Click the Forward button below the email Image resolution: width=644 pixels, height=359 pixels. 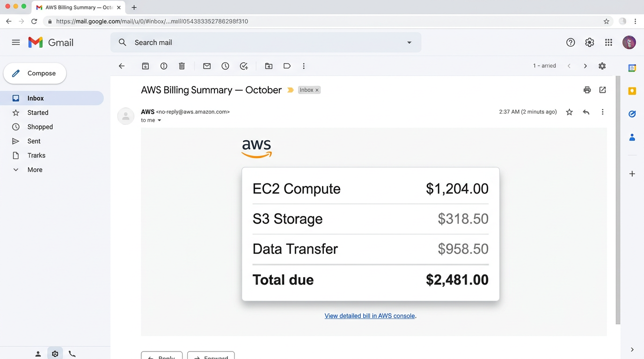tap(211, 356)
